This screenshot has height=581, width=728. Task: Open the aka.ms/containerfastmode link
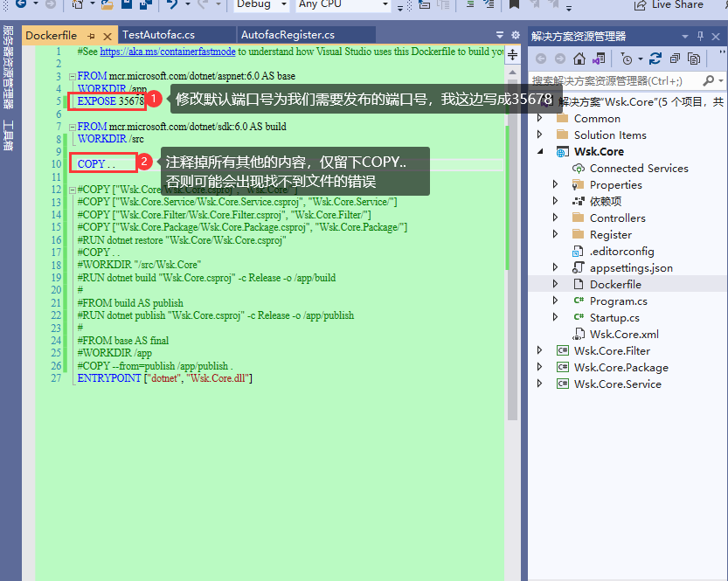point(168,52)
